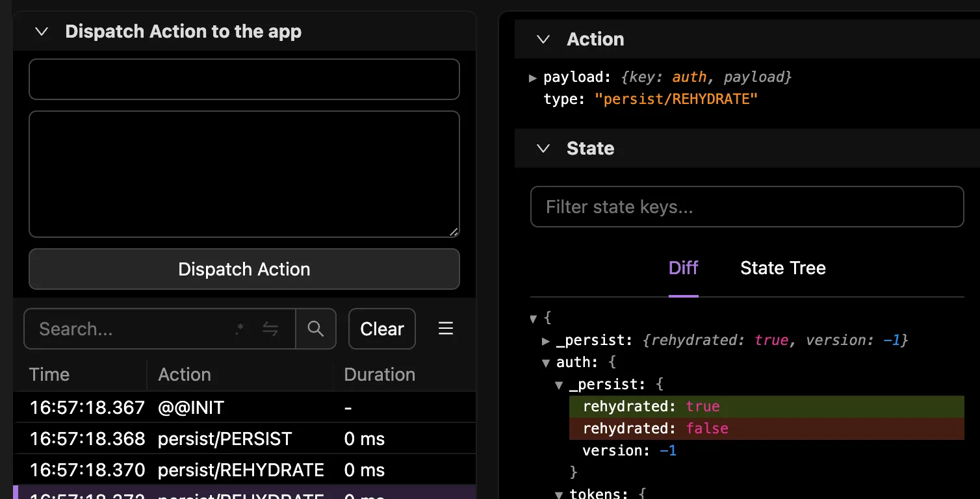Select the @@INIT action row

click(244, 407)
